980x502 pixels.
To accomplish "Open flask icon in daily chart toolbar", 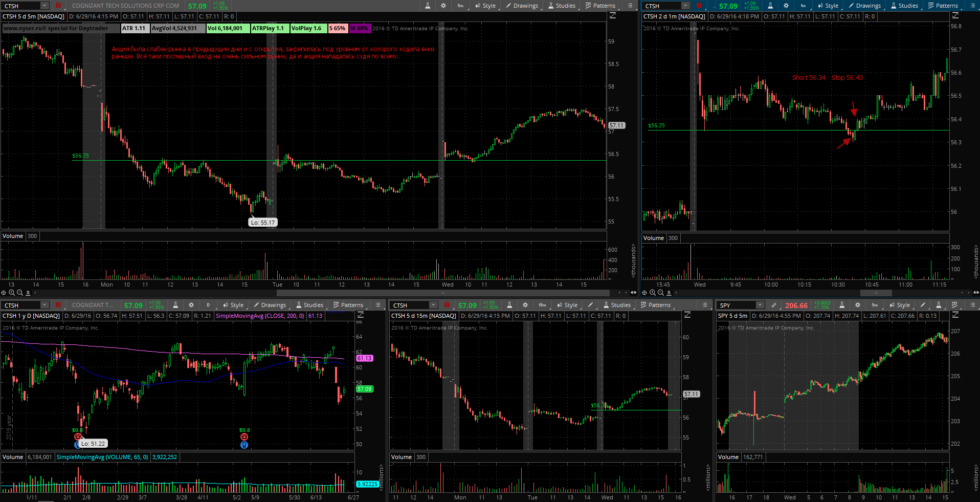I will click(175, 305).
